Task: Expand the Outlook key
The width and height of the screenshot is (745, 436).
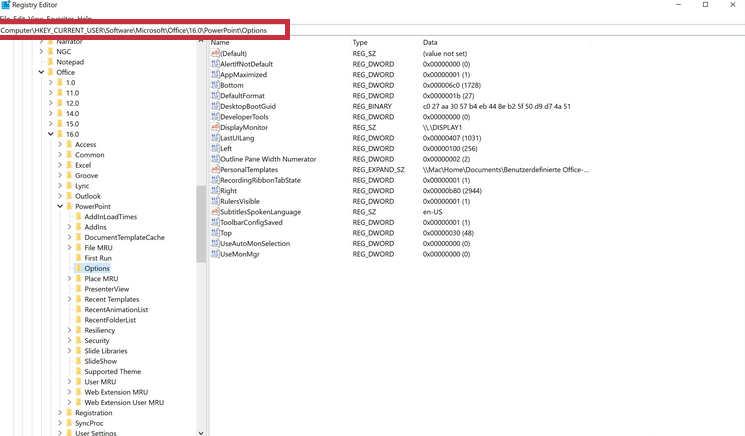Action: (60, 196)
